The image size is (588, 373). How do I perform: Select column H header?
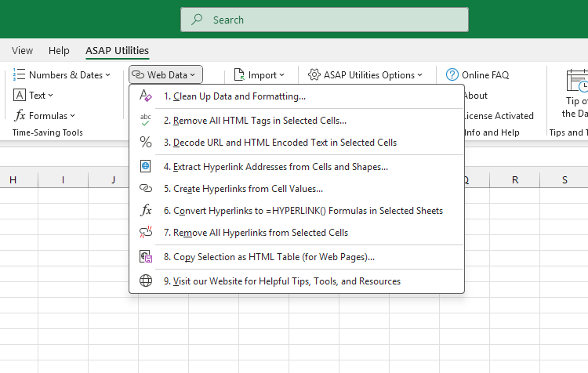click(x=13, y=180)
